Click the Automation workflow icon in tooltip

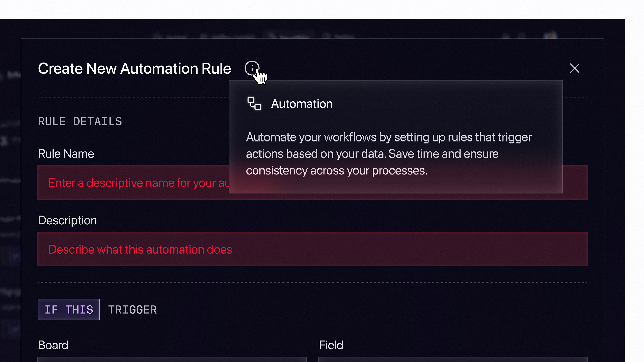[x=254, y=103]
